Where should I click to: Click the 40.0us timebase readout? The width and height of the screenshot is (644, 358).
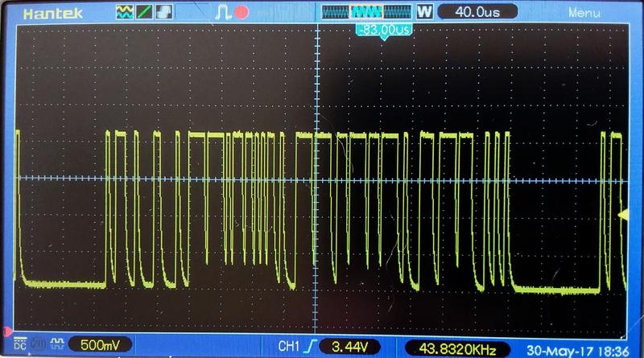(477, 12)
